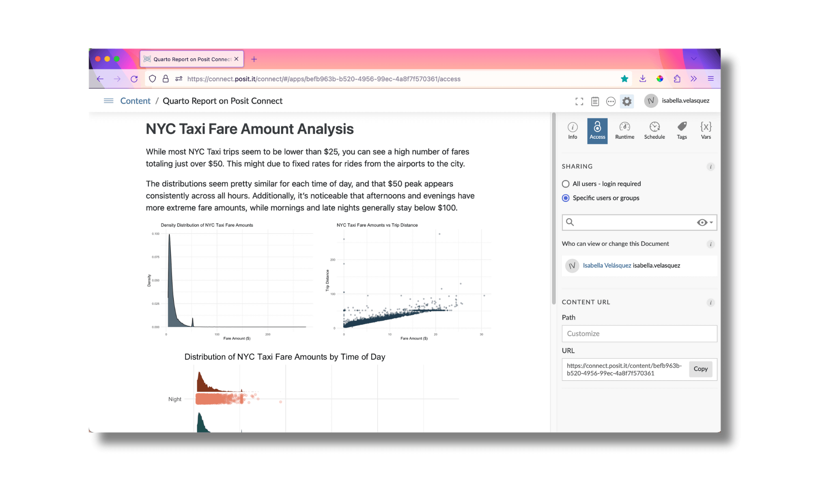Click the Access icon in the sidebar
This screenshot has height=504, width=831.
point(596,130)
